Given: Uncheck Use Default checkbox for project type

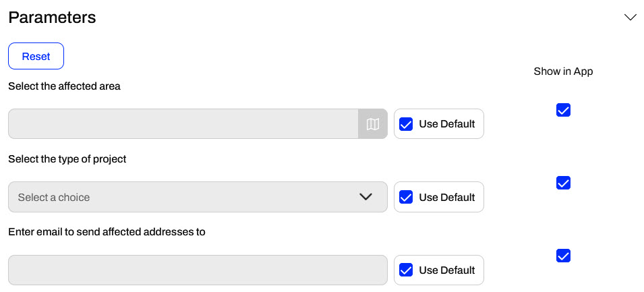Looking at the screenshot, I should [x=406, y=197].
